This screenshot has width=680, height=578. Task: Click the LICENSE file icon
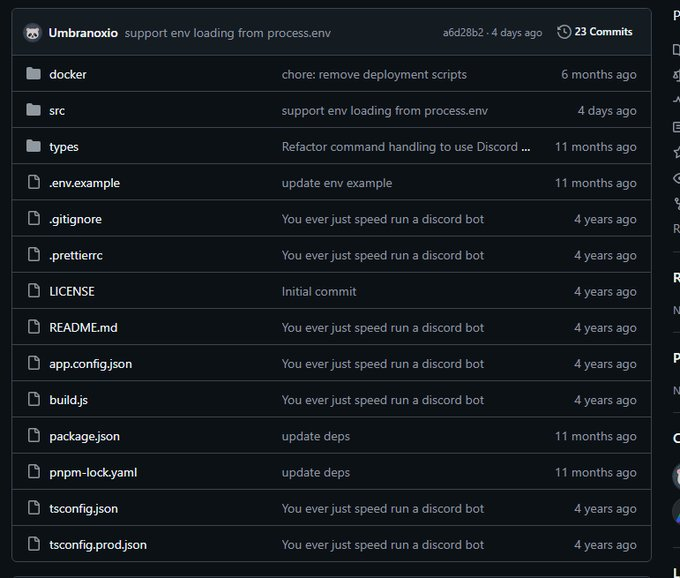[x=33, y=291]
